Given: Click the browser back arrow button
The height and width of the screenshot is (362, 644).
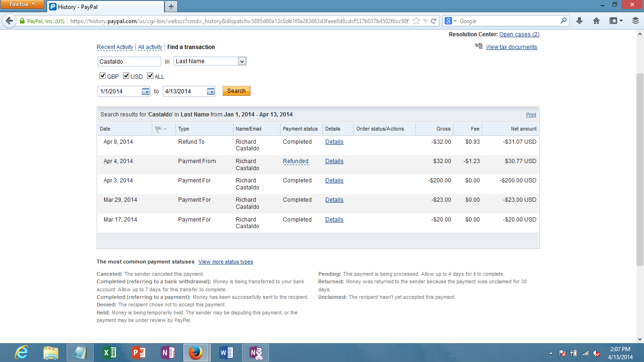Looking at the screenshot, I should (9, 21).
